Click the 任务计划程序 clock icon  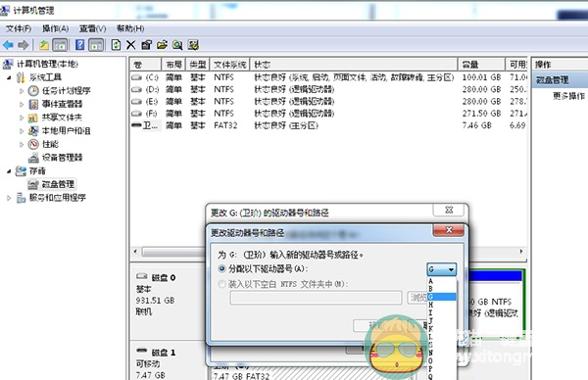coord(33,91)
